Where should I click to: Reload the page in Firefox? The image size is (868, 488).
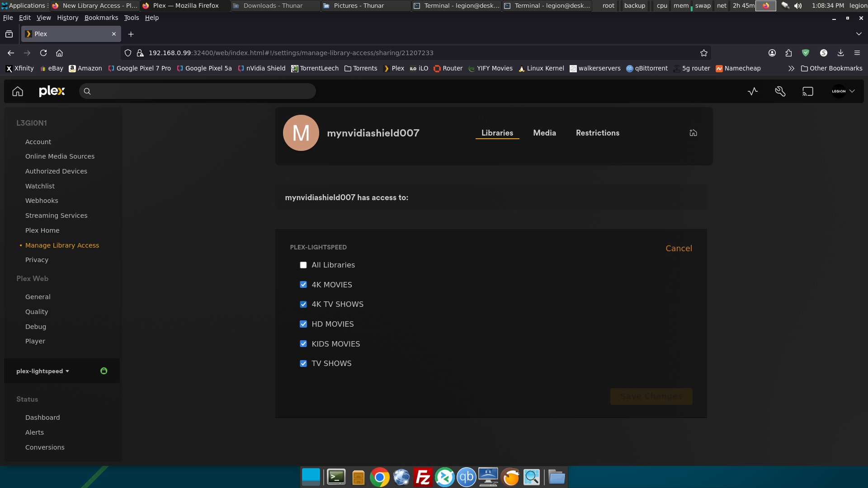[43, 53]
